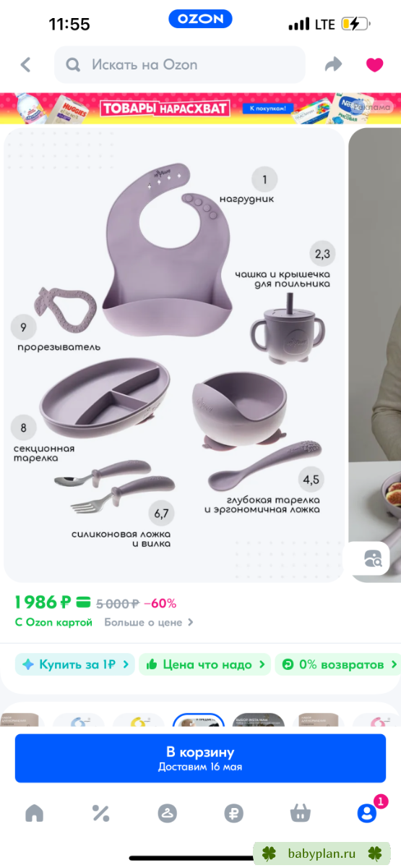The height and width of the screenshot is (868, 401).
Task: Open the Товары нарасхват banner
Action: pyautogui.click(x=200, y=109)
